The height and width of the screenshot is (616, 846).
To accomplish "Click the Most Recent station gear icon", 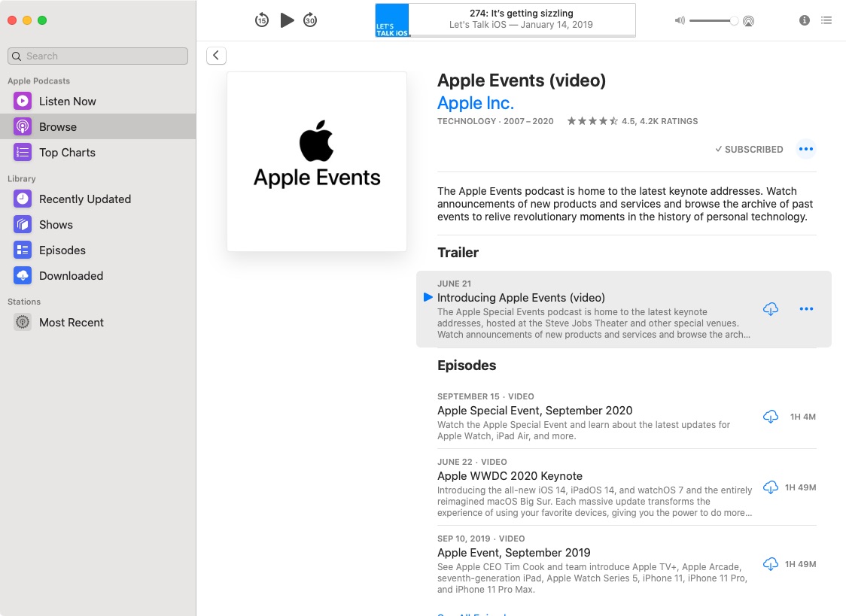I will tap(23, 322).
